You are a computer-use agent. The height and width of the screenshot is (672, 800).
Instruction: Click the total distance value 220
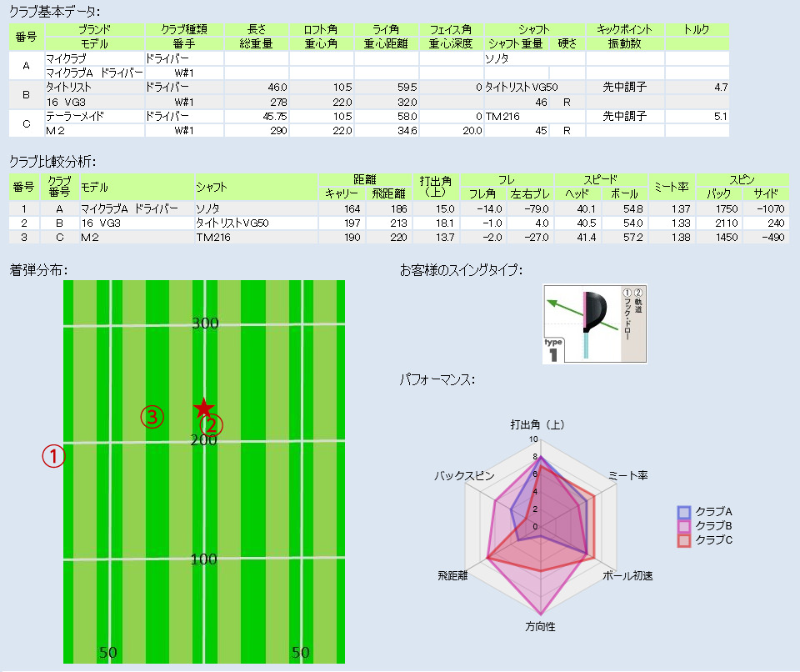point(399,238)
